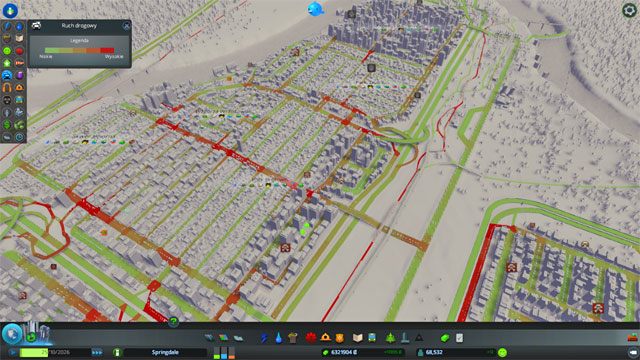Open the Policies clipboard panel
640x360 pixels.
click(460, 338)
